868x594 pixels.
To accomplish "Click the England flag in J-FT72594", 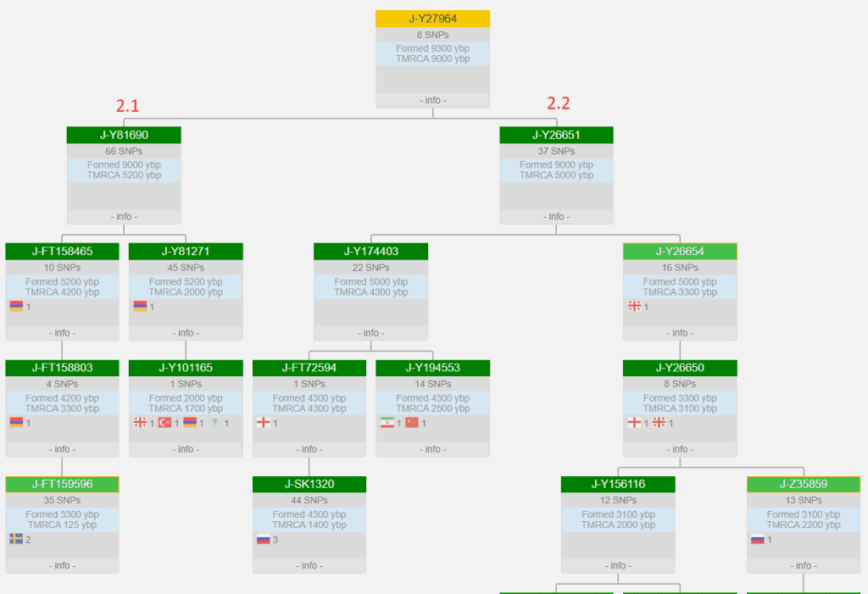I will coord(263,423).
